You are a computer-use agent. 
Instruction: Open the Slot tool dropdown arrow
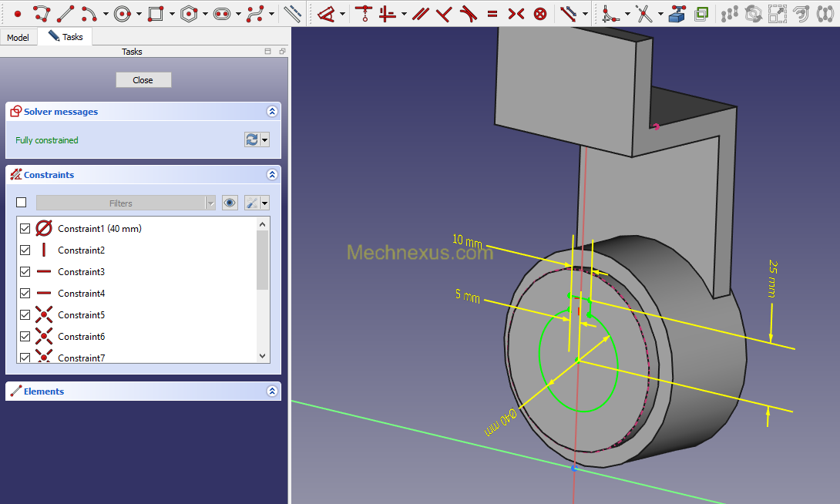point(238,15)
